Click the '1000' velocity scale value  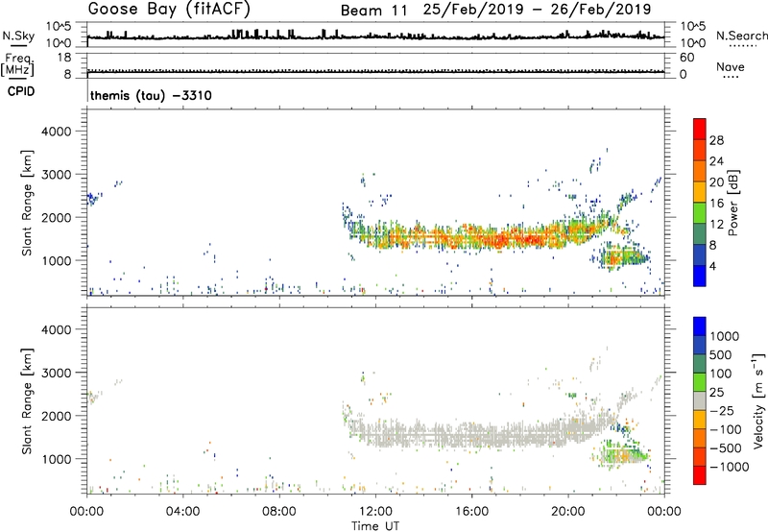(x=725, y=336)
